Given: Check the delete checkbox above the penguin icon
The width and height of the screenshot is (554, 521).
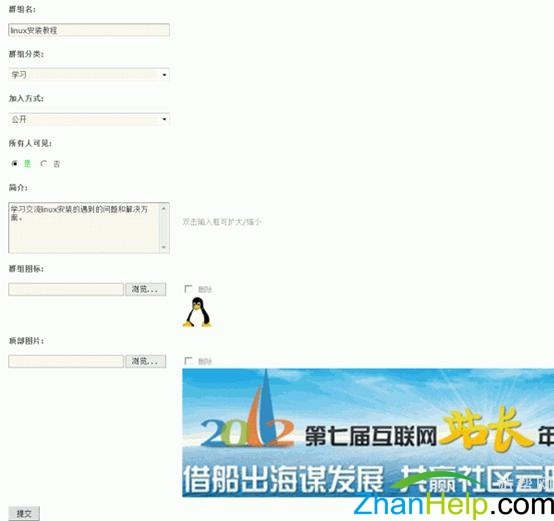Looking at the screenshot, I should [x=188, y=289].
